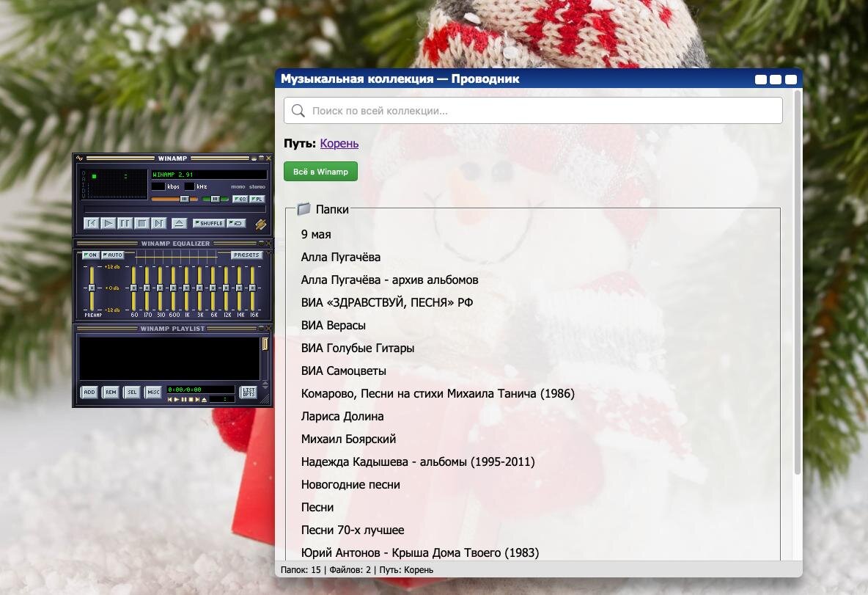
Task: Skip to previous track in Winamp
Action: pos(92,223)
